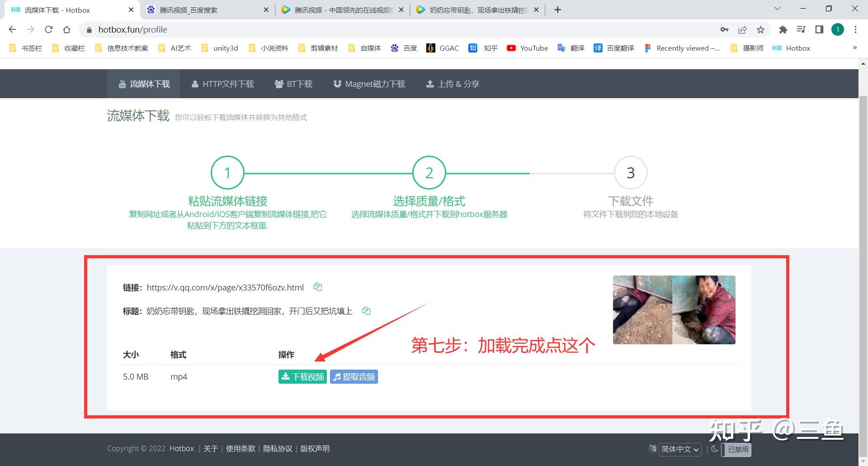868x466 pixels.
Task: Click the 下载视频 button
Action: coord(302,377)
